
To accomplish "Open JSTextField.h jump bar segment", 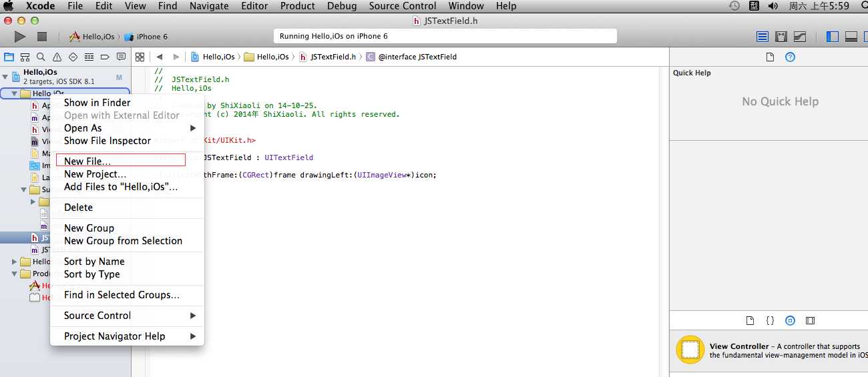I will [x=327, y=57].
